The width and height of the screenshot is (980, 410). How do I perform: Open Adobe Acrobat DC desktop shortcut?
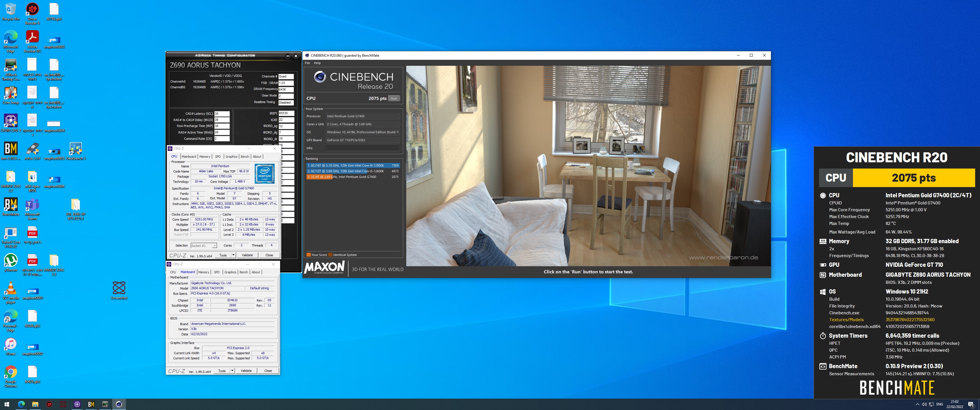(x=32, y=41)
